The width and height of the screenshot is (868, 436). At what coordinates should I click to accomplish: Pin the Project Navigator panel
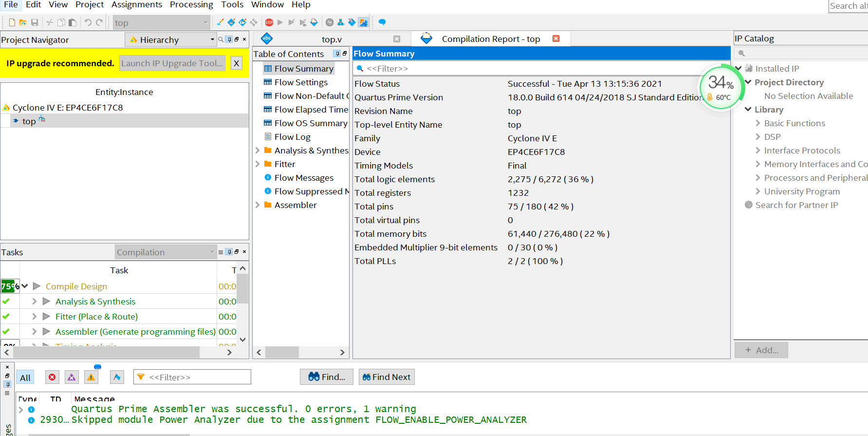tap(229, 39)
